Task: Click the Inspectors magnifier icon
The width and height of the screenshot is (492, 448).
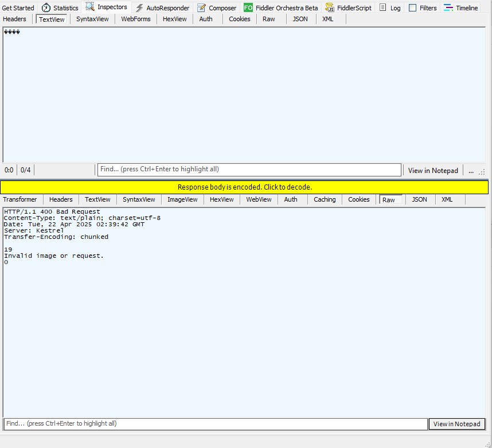Action: (x=90, y=7)
